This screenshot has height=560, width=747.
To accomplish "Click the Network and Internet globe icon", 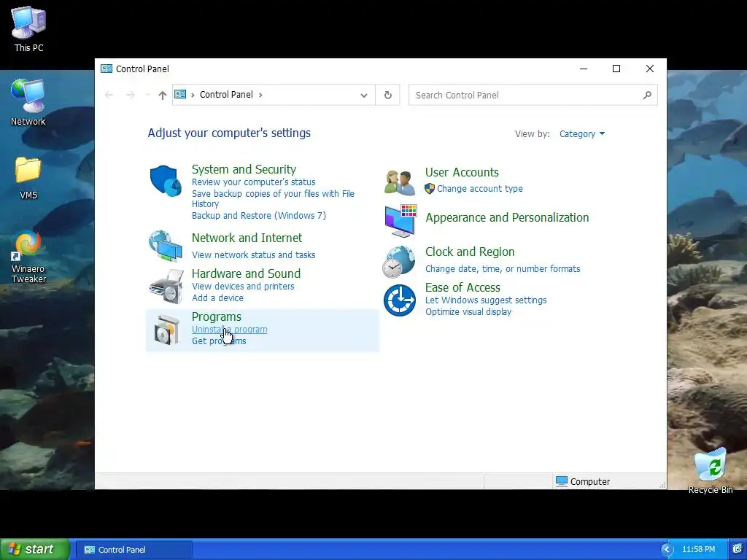I will click(x=166, y=246).
